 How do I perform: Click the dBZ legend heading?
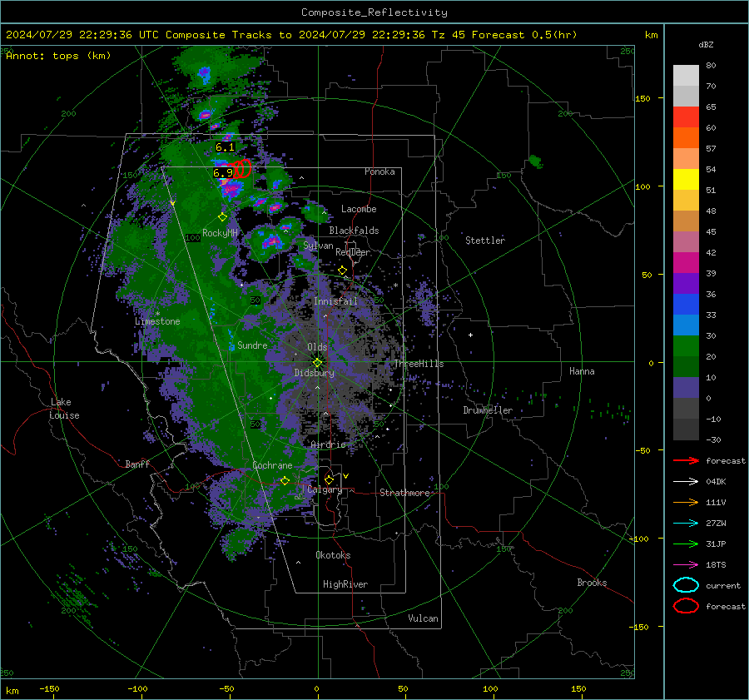706,45
